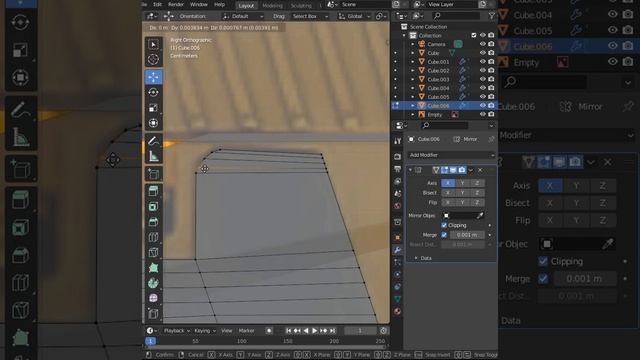This screenshot has width=640, height=360.
Task: Select the Loop Cut tool in the central toolbar
Action: coord(153,237)
